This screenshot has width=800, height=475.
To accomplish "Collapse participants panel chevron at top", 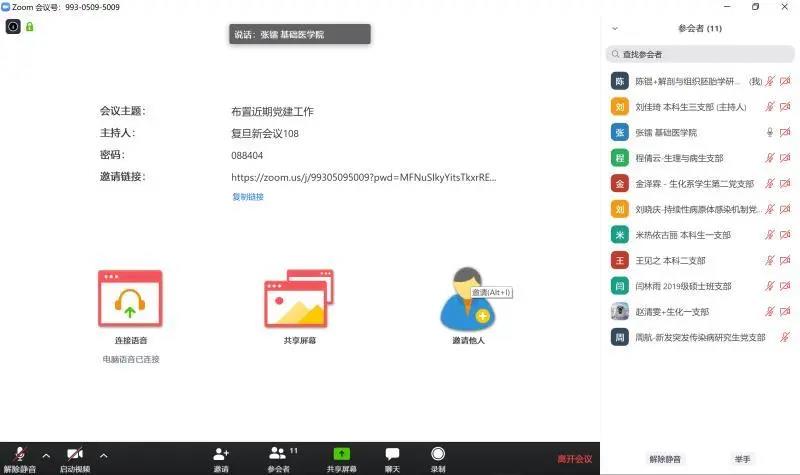I will (x=615, y=29).
